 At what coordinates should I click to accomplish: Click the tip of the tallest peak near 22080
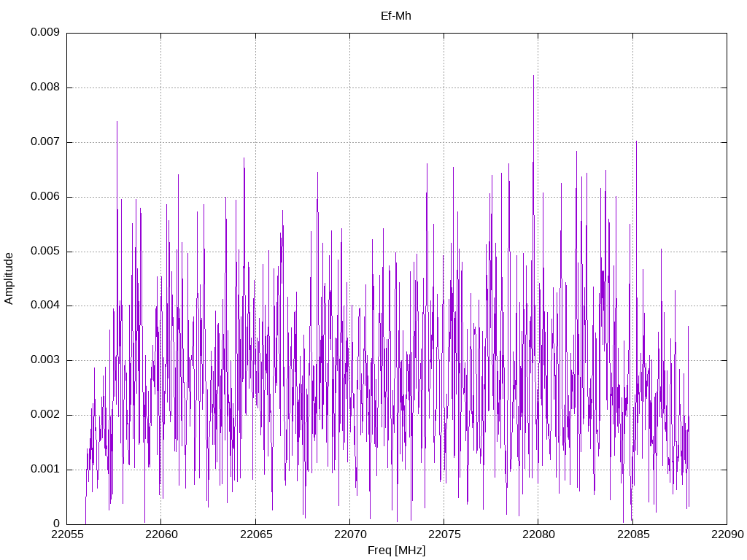point(533,76)
